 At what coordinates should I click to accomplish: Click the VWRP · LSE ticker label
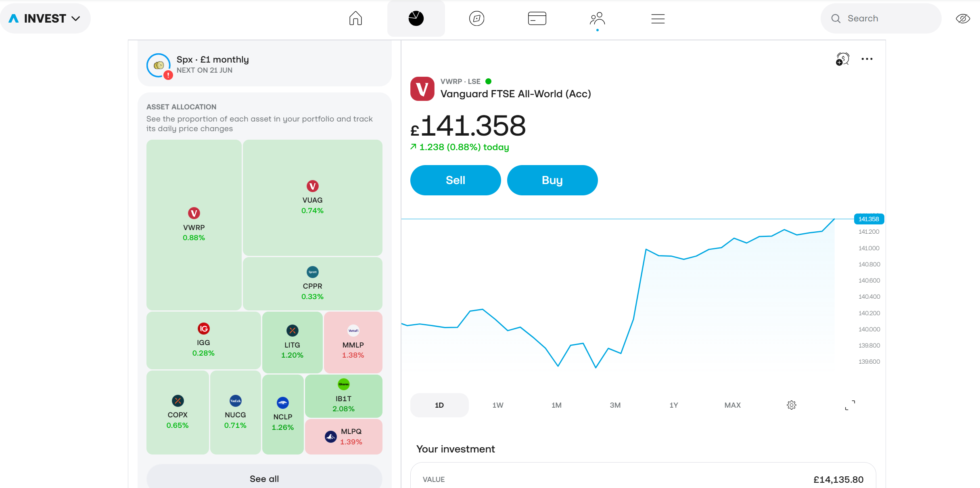(460, 82)
